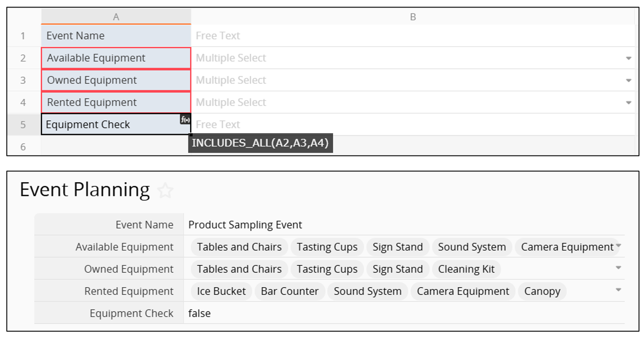Select column B header
The image size is (644, 338).
tap(413, 17)
